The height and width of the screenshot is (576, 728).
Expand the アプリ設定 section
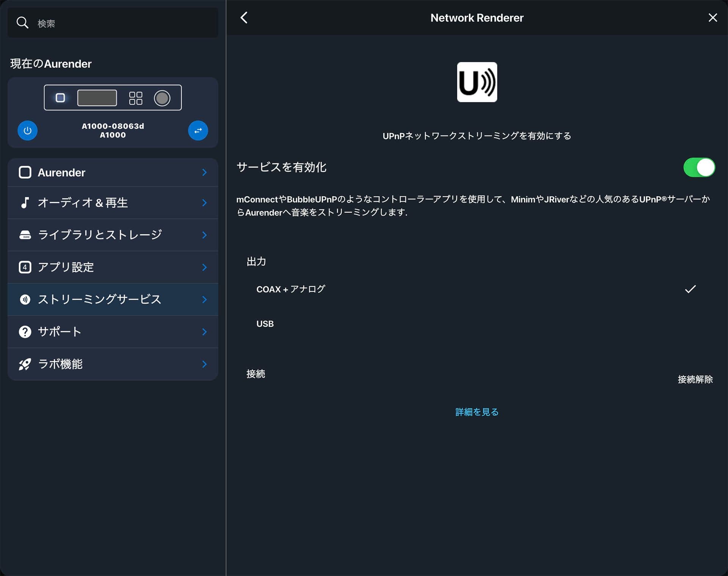click(x=113, y=267)
